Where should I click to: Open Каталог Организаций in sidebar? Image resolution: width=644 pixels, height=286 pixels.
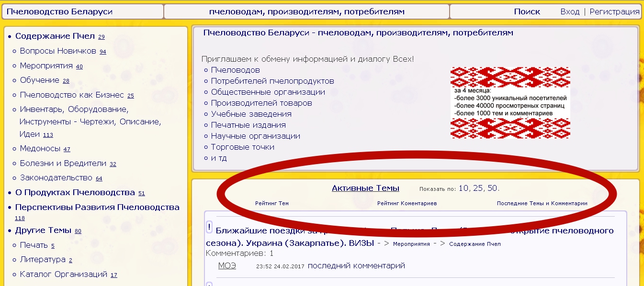(63, 275)
